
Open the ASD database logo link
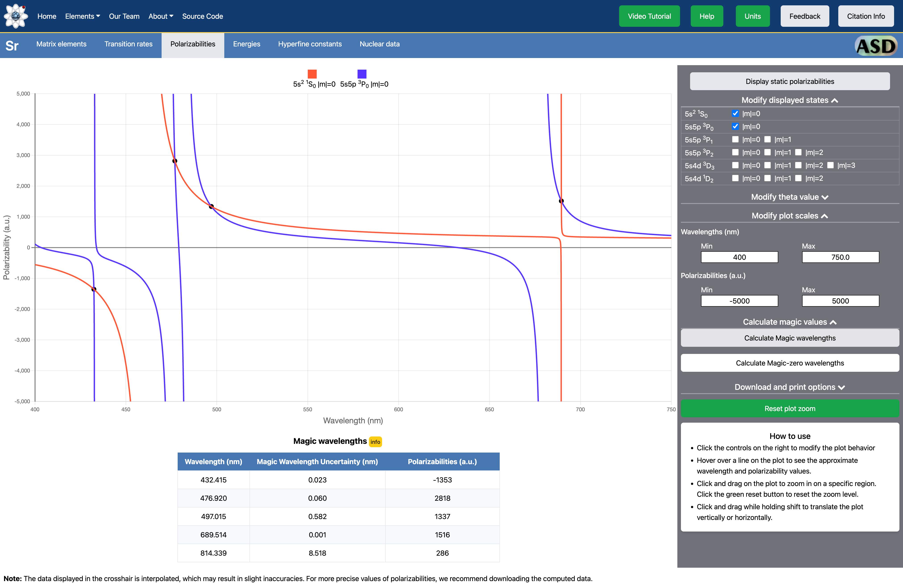(x=876, y=46)
